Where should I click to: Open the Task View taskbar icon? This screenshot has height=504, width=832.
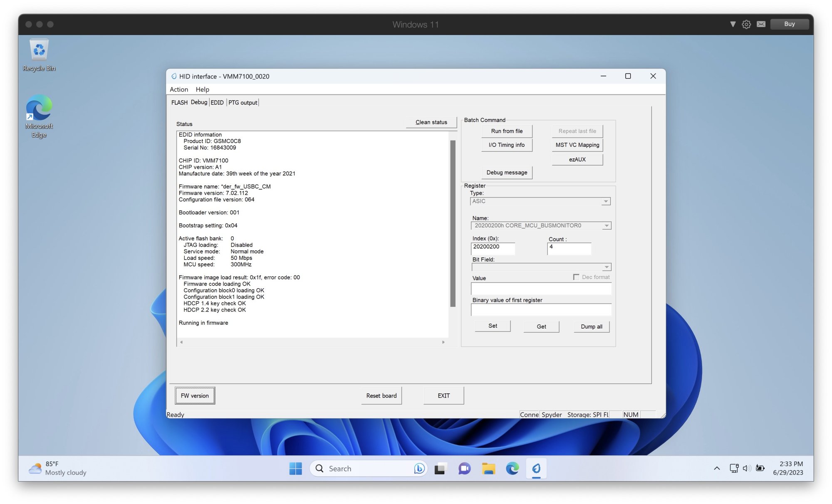coord(441,469)
